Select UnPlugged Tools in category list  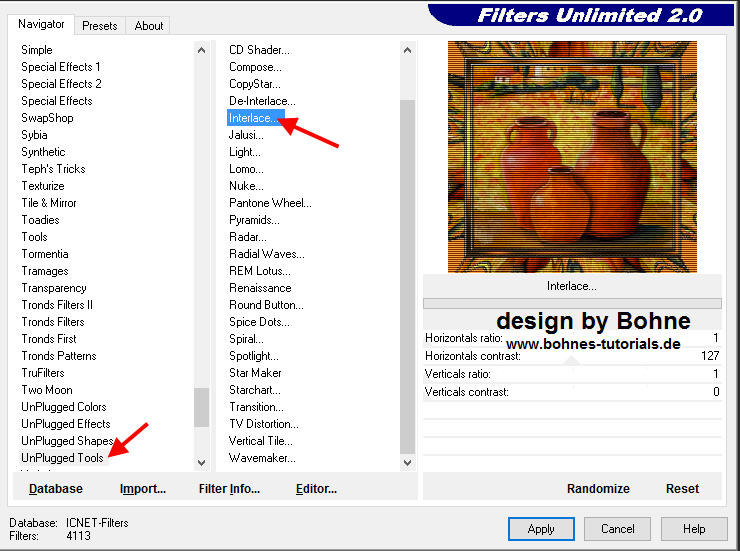pos(62,458)
